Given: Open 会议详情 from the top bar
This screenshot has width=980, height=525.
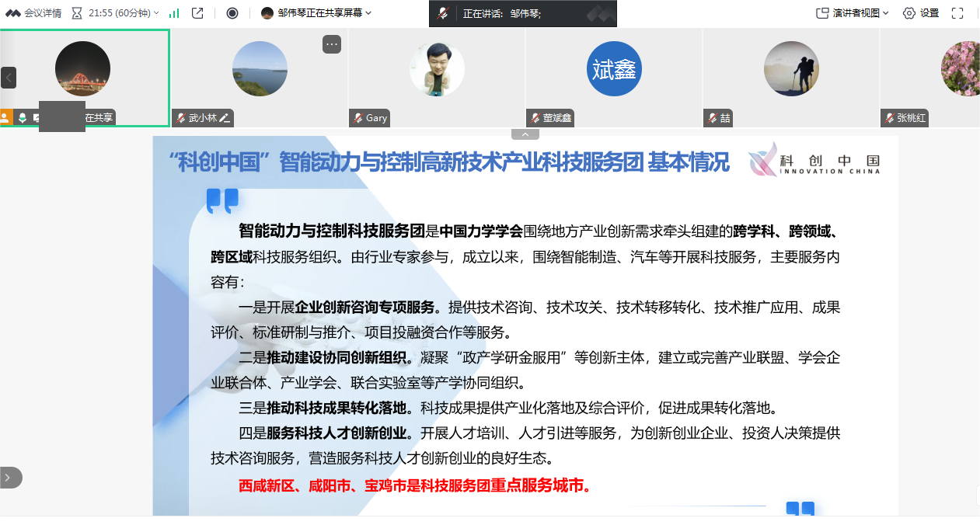Looking at the screenshot, I should point(43,12).
